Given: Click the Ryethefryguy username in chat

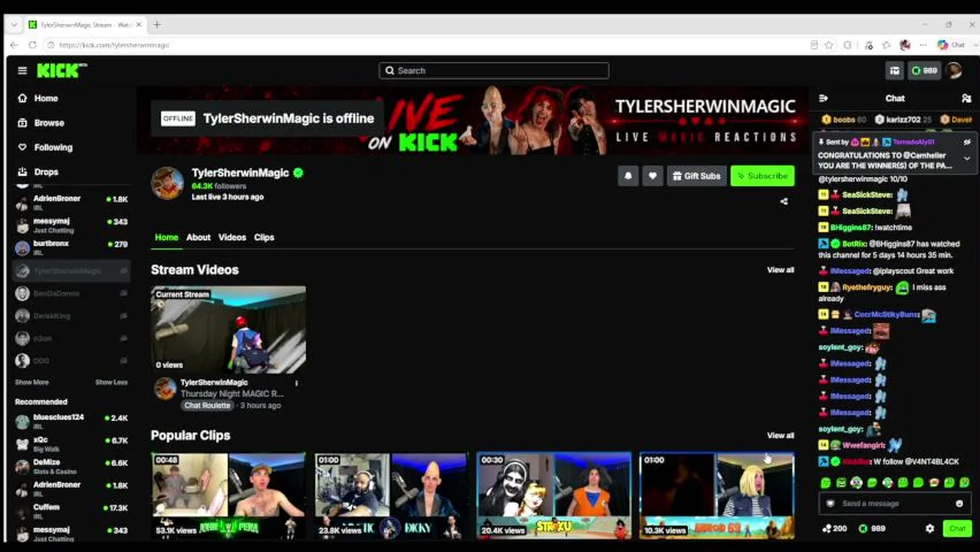Looking at the screenshot, I should click(867, 287).
